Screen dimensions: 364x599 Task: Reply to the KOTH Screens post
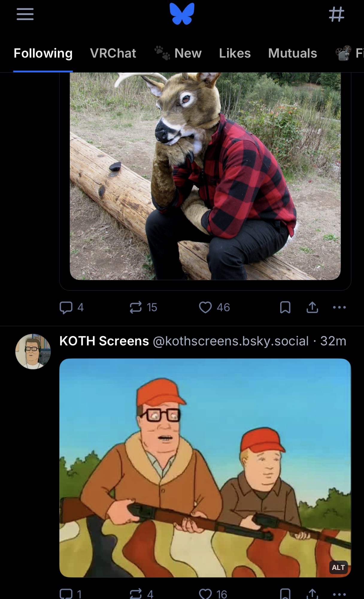[x=66, y=593]
